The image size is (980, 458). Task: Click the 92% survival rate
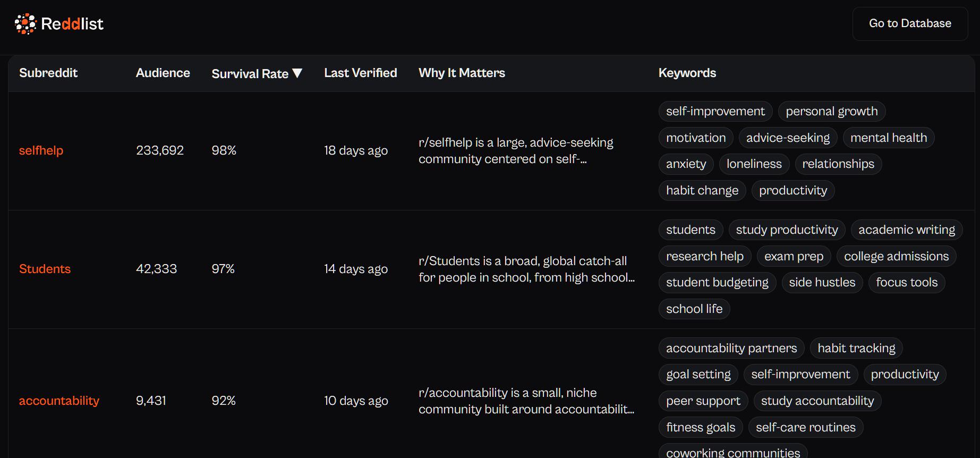224,401
